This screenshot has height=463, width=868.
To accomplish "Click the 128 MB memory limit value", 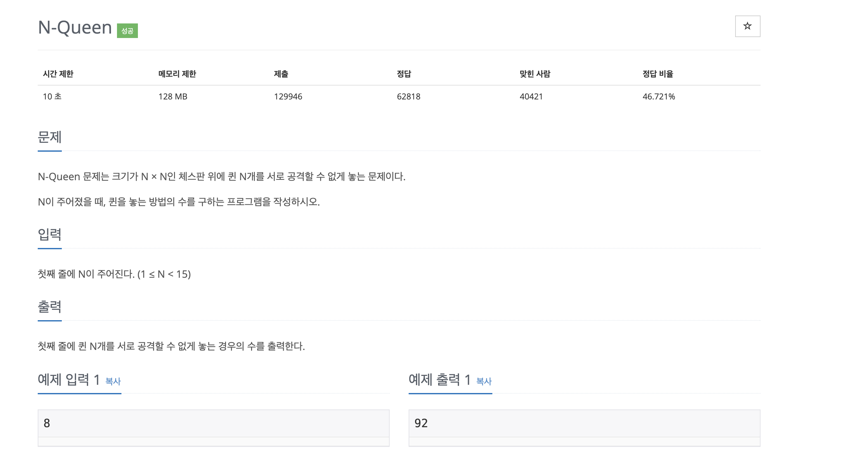I will 172,97.
